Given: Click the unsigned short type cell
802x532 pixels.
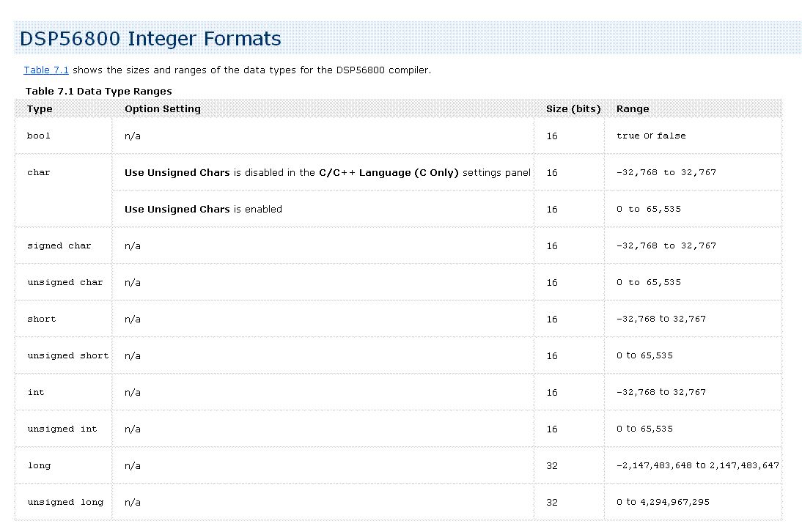Looking at the screenshot, I should coord(67,355).
